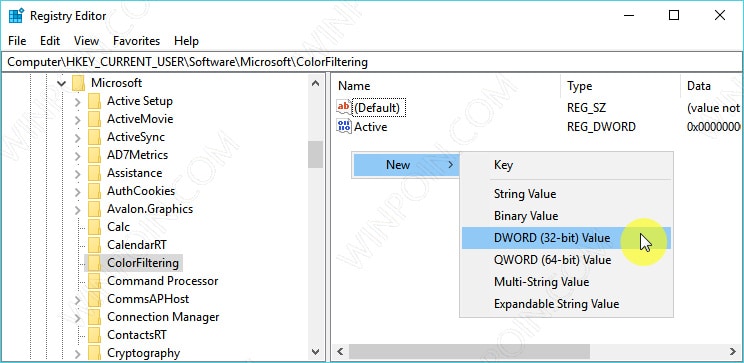744x363 pixels.
Task: Select DWORD (32-bit) Value
Action: click(566, 238)
